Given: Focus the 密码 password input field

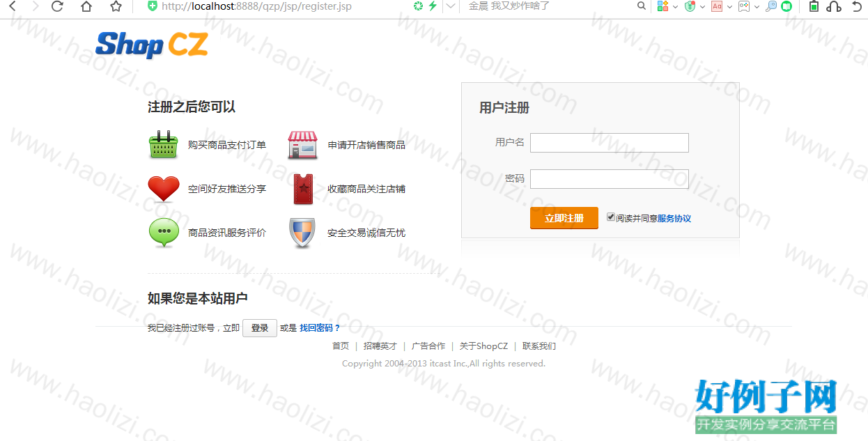Looking at the screenshot, I should 610,179.
